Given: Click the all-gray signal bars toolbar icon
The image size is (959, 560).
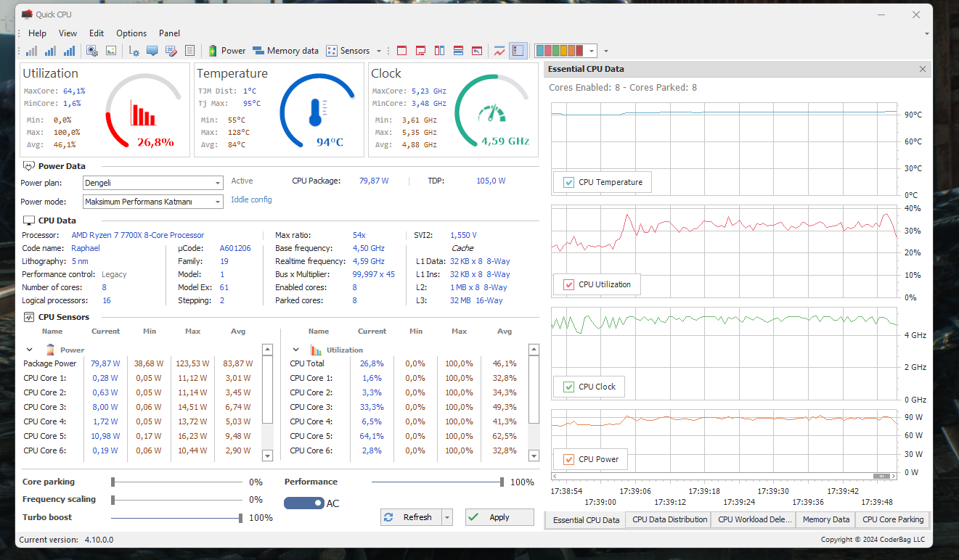Looking at the screenshot, I should [x=31, y=51].
